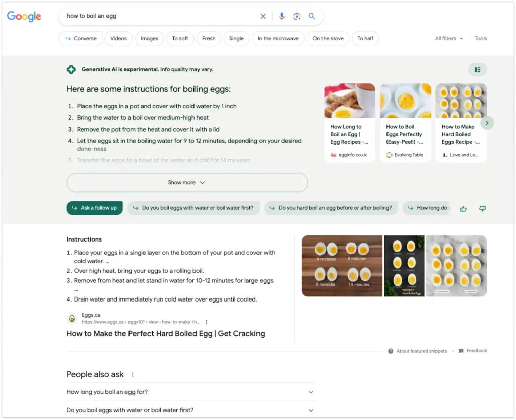Screen dimensions: 516x420
Task: Toggle the generative AI layout view icon
Action: tap(477, 69)
